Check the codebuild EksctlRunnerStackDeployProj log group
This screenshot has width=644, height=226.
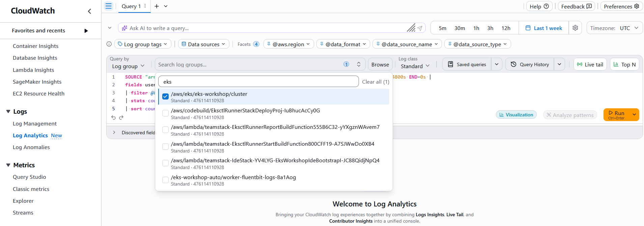click(x=165, y=113)
